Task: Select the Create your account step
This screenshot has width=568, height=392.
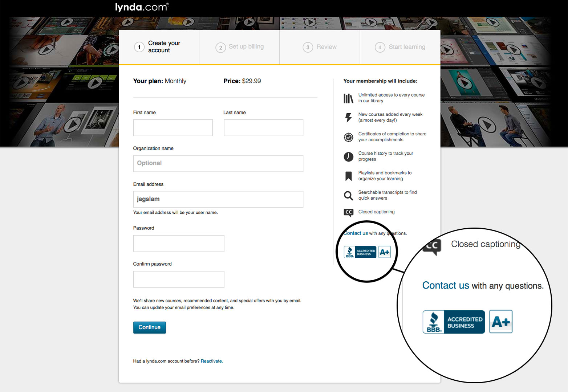Action: tap(159, 47)
